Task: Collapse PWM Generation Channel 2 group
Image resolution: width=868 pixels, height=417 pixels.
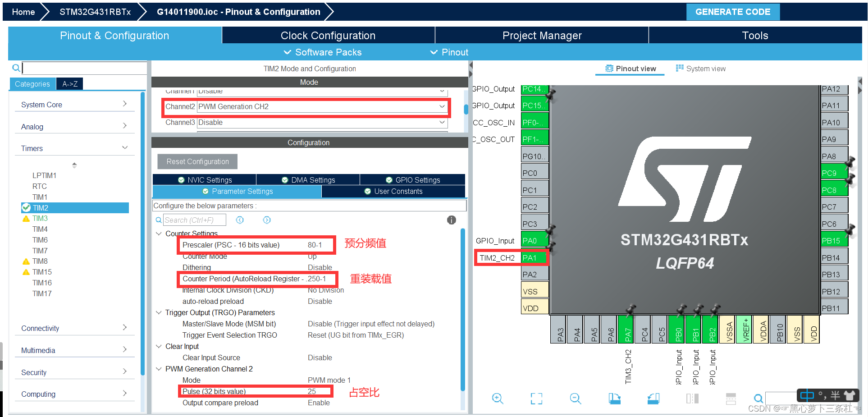Action: [159, 369]
